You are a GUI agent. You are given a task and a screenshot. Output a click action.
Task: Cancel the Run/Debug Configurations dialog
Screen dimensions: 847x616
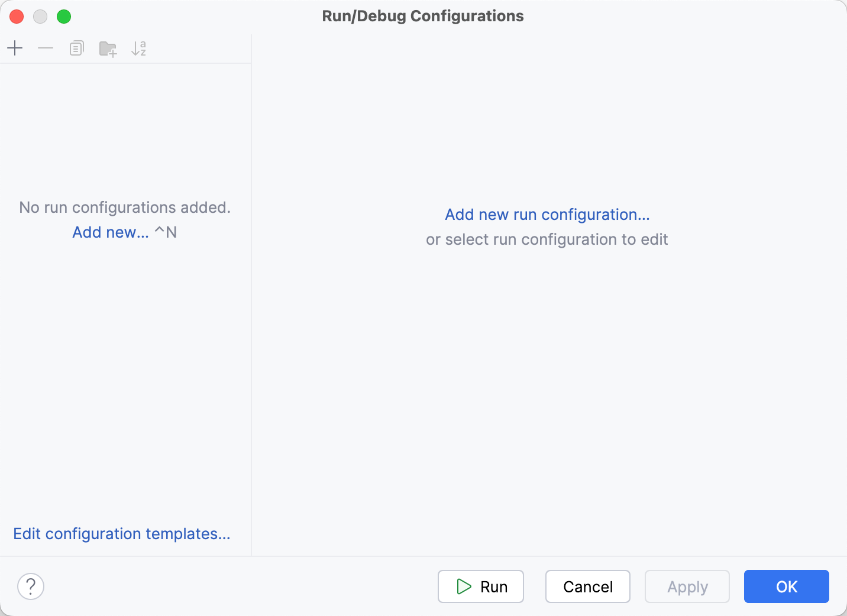point(587,586)
